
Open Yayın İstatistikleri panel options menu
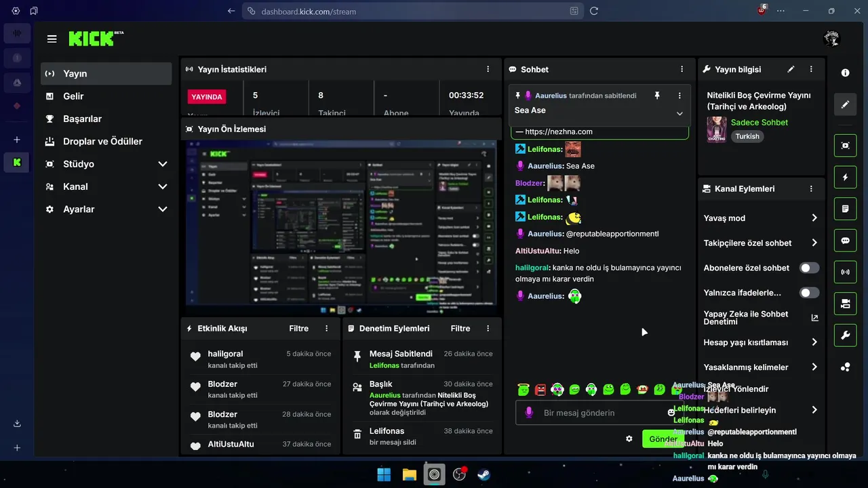tap(488, 69)
